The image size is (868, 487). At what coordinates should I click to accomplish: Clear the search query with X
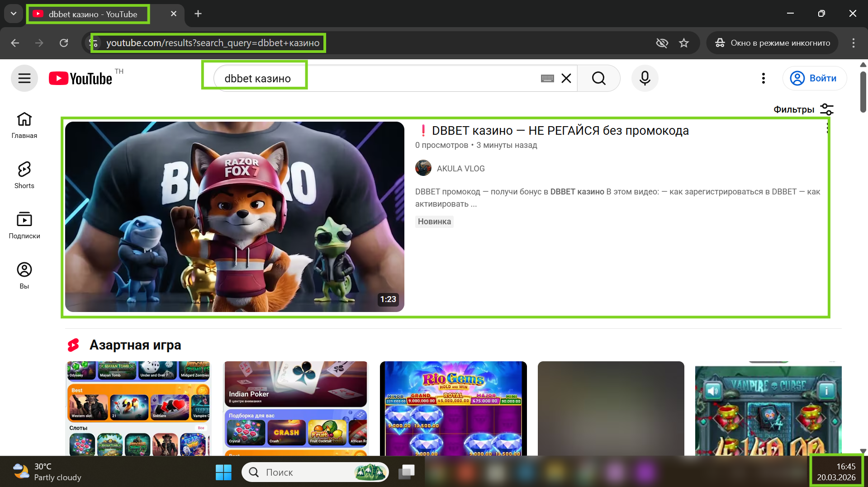tap(566, 78)
